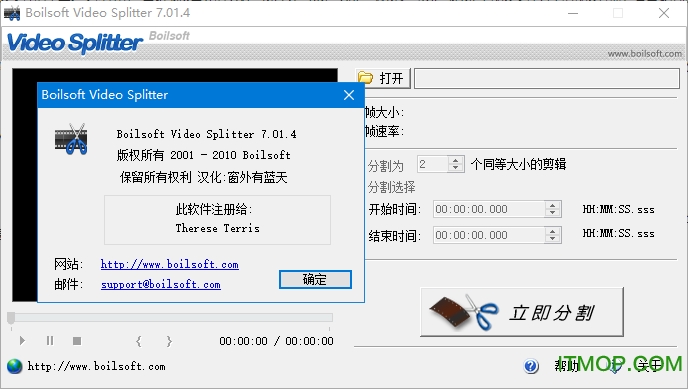Increment the 开始时间 start time up arrow
The image size is (688, 389).
pyautogui.click(x=552, y=205)
